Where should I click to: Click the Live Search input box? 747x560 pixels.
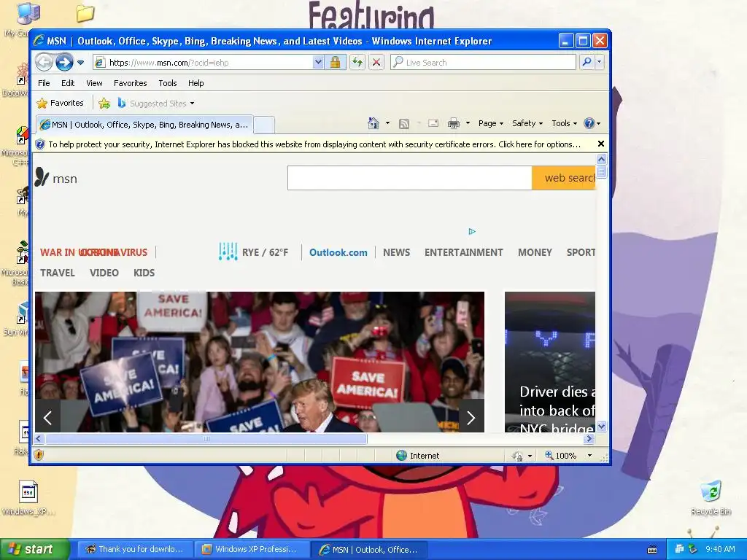[483, 63]
